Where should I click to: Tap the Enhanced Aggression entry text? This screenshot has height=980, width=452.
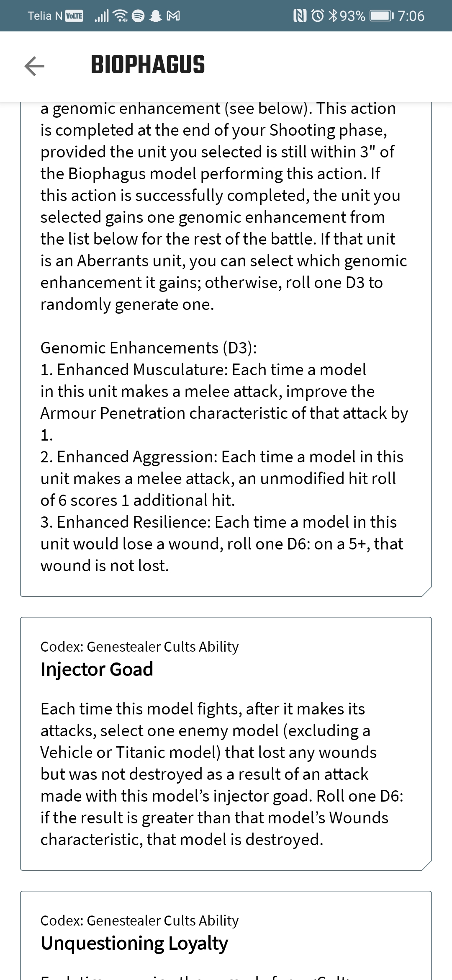coord(222,478)
